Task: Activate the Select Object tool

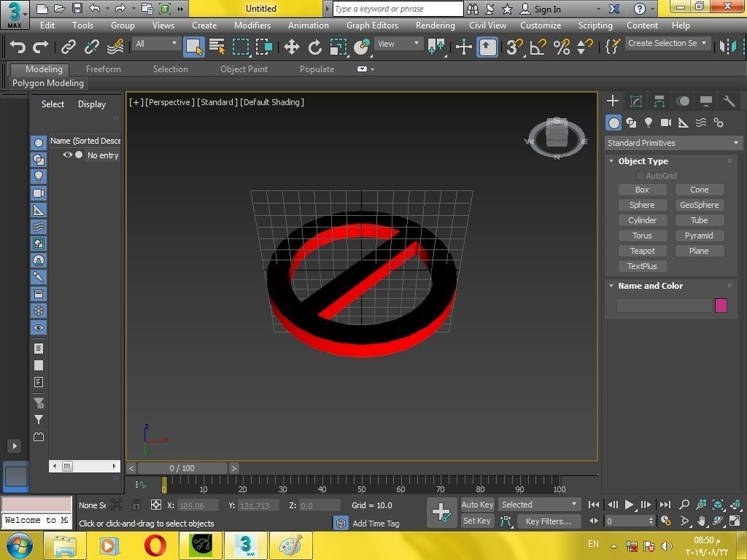Action: click(194, 47)
